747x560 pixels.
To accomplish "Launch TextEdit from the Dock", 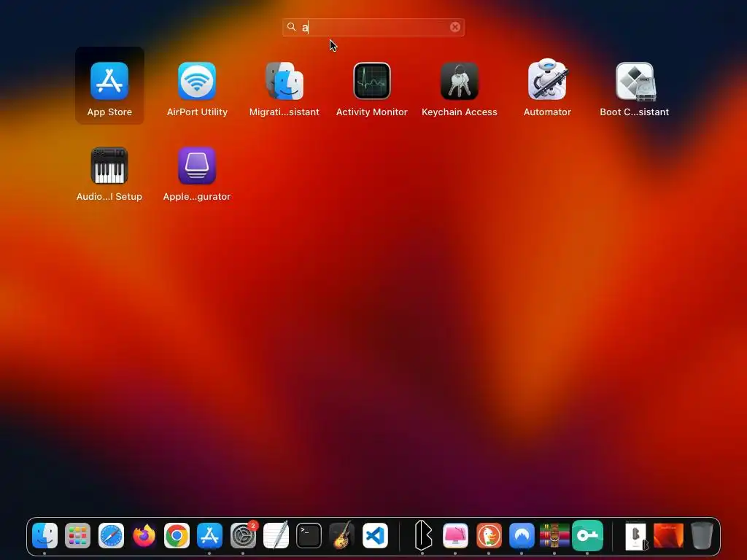I will click(x=276, y=535).
